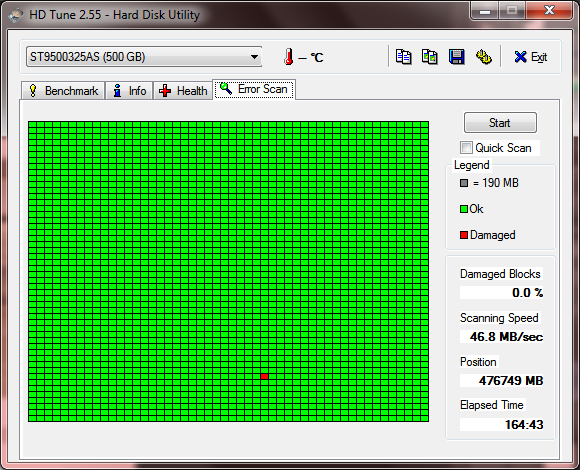
Task: Start the error scan
Action: tap(500, 122)
